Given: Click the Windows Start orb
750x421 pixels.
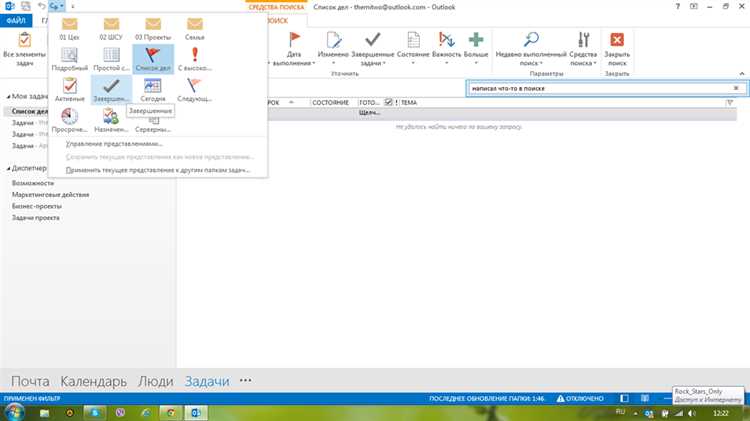Looking at the screenshot, I should tap(14, 412).
